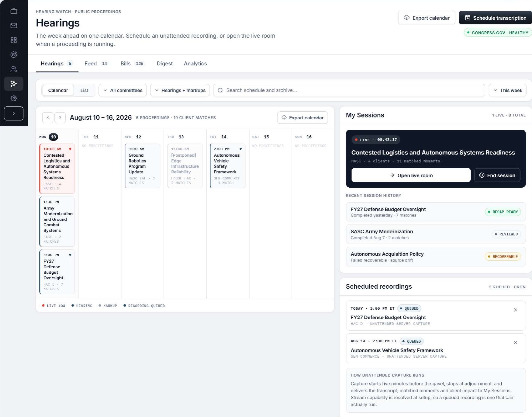Switch to Calendar view
The image size is (532, 417).
58,90
